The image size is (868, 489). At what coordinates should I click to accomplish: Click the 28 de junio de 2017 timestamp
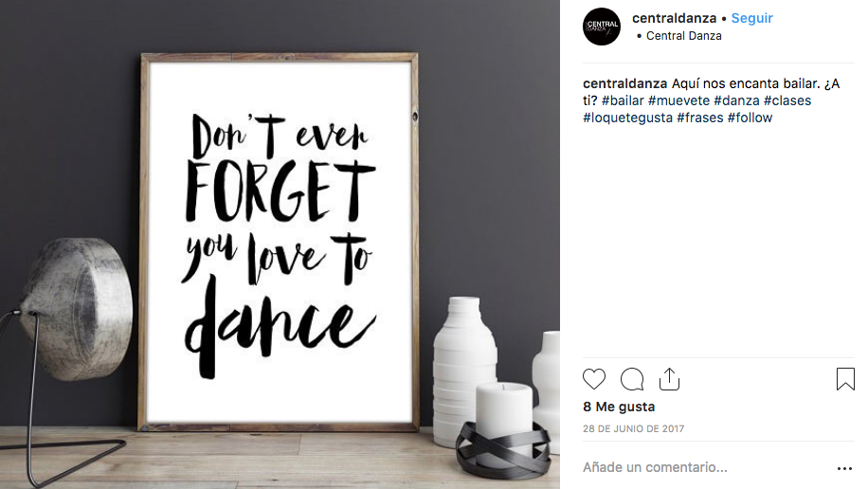pos(633,428)
